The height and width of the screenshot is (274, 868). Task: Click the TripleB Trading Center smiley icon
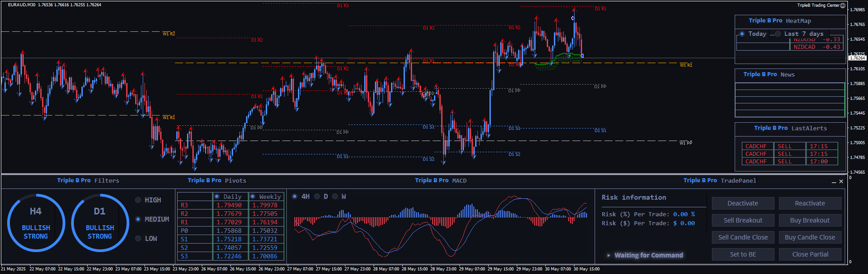click(842, 5)
